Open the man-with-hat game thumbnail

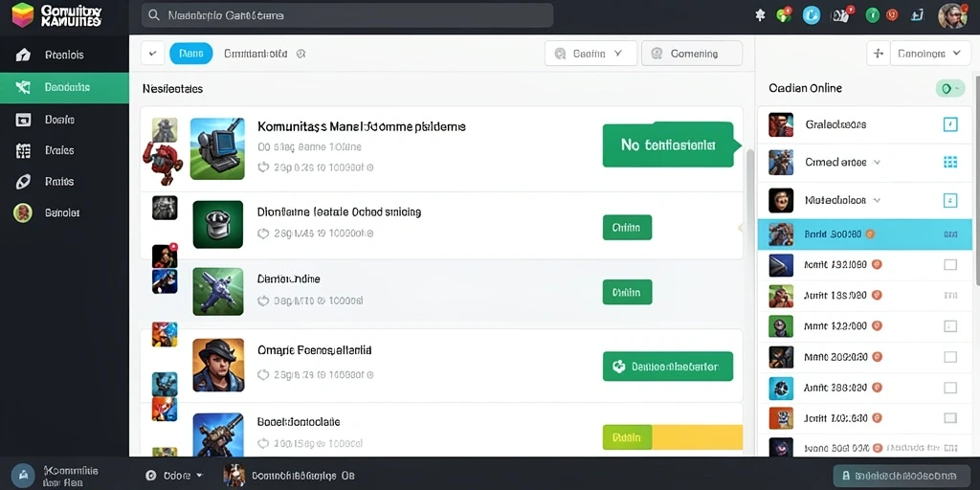[x=218, y=365]
